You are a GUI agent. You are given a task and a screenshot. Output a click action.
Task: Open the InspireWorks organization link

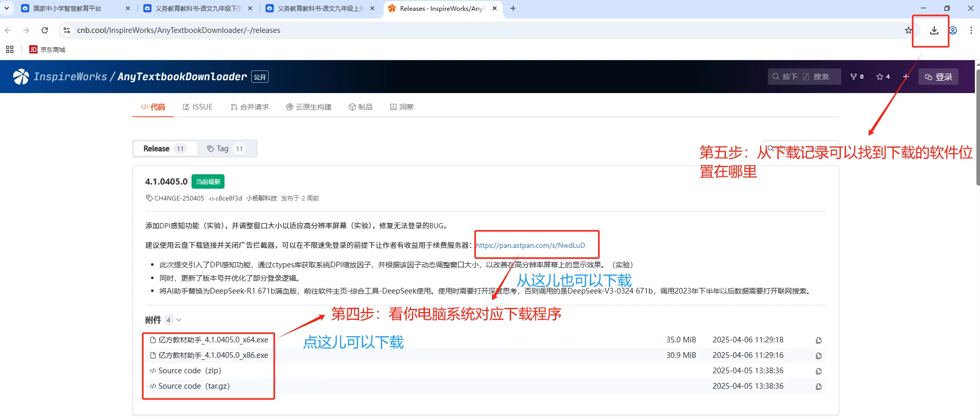coord(70,77)
